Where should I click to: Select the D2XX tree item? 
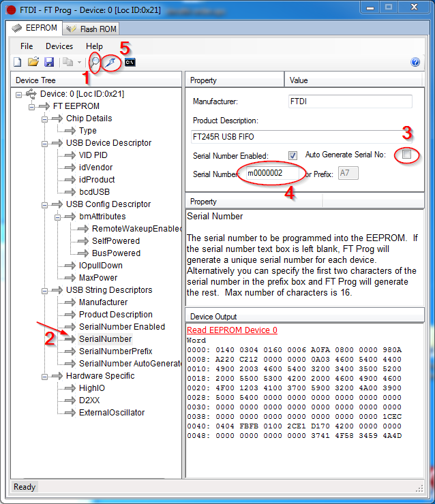89,400
